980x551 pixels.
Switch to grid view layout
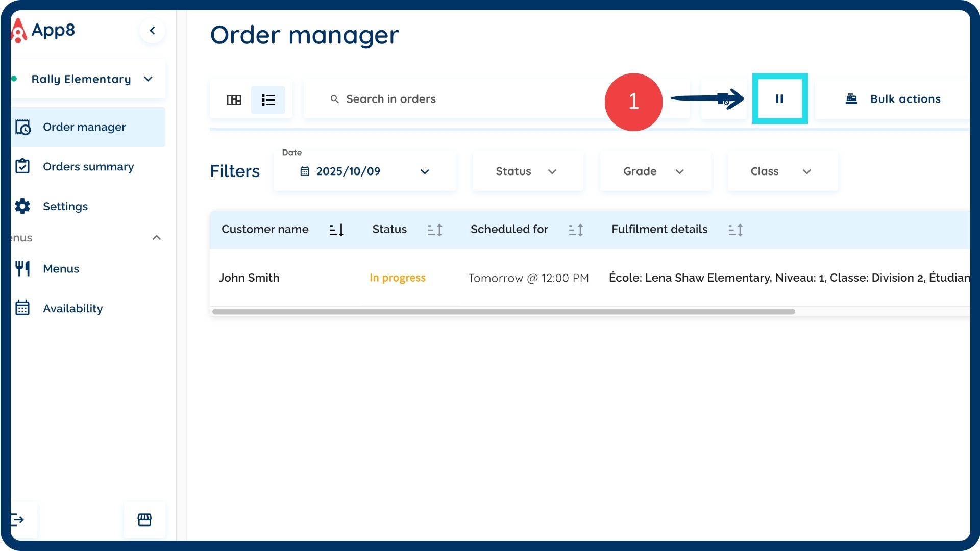coord(234,99)
